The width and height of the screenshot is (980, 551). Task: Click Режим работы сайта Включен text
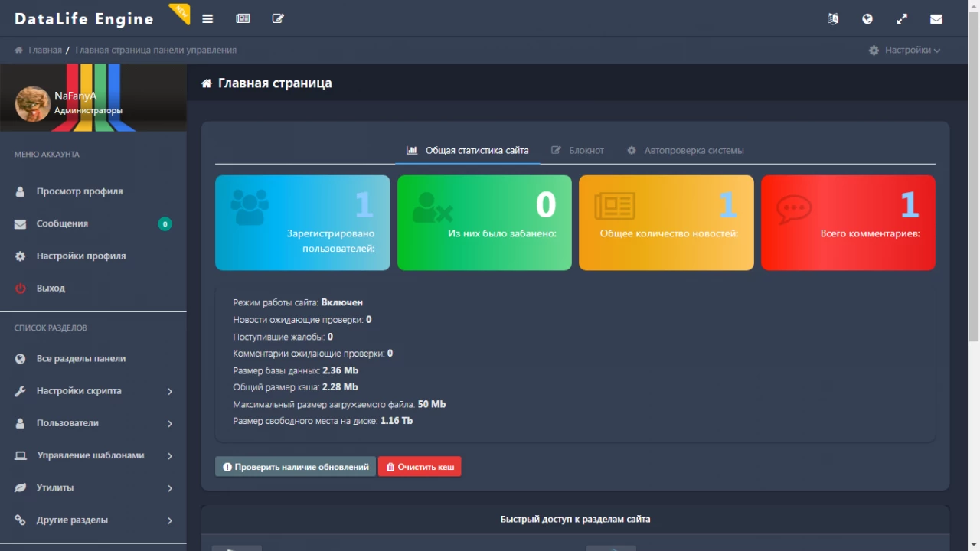click(x=298, y=303)
